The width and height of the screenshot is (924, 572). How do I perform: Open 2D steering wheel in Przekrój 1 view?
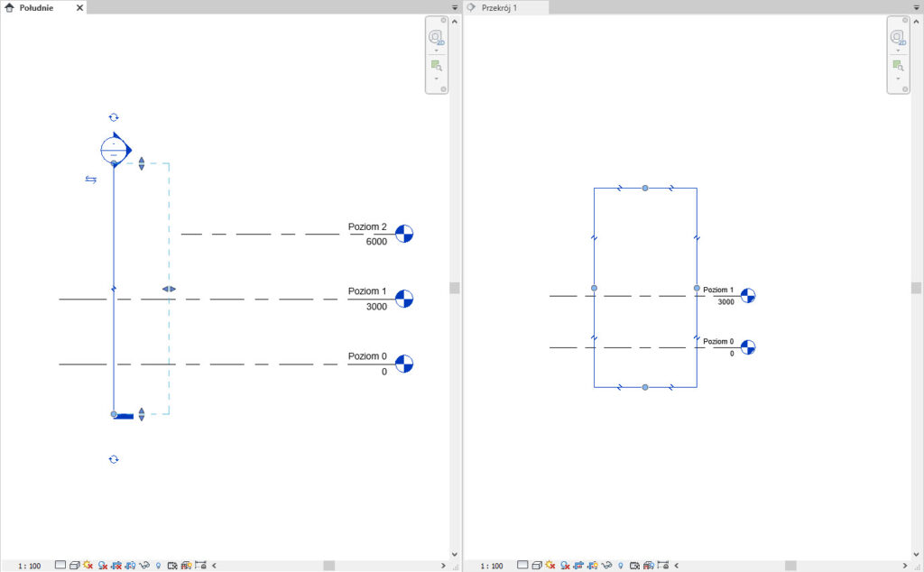[x=898, y=37]
